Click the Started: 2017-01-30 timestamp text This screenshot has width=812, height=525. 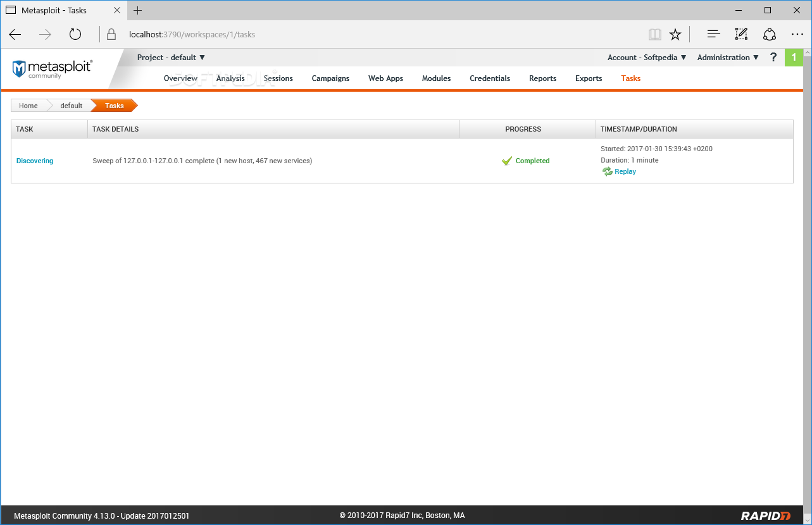click(x=656, y=149)
